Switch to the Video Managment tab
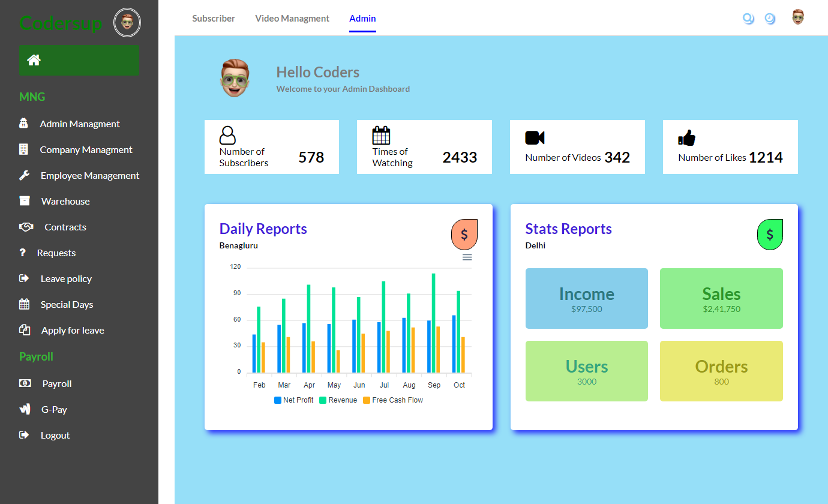The width and height of the screenshot is (828, 504). (292, 19)
